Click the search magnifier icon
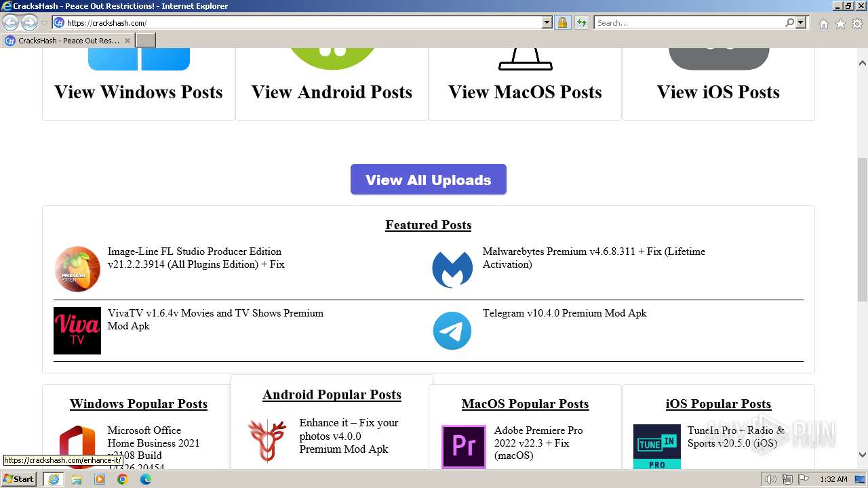 click(789, 22)
